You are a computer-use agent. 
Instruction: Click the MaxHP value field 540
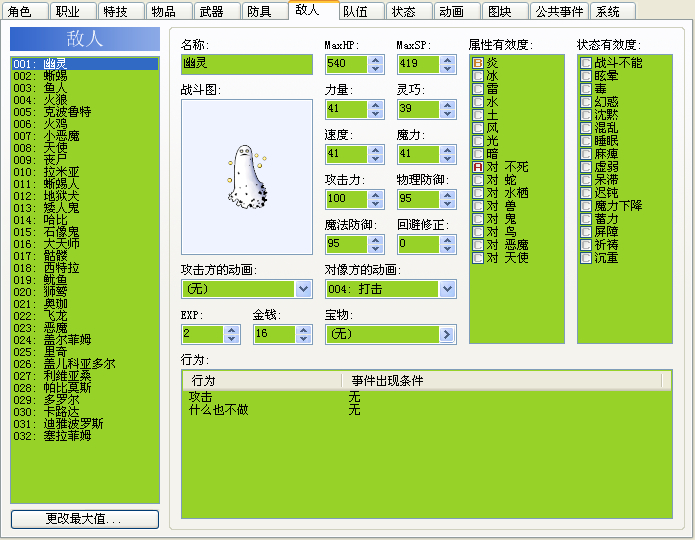tap(346, 64)
